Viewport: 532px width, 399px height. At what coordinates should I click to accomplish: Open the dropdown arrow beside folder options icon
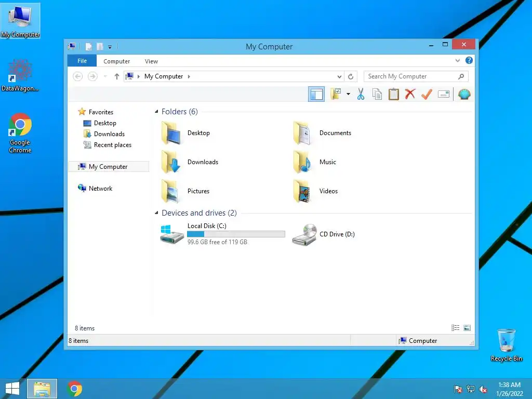point(348,94)
